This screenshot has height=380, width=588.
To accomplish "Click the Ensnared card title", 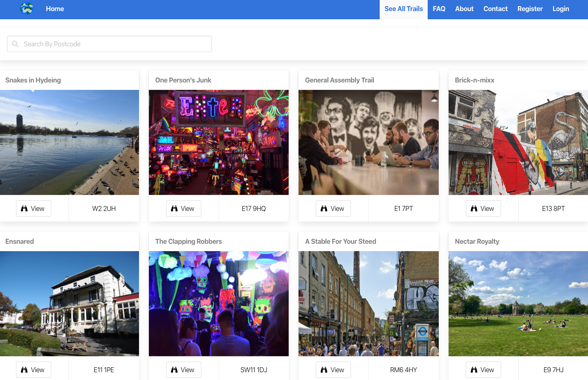I will click(20, 241).
